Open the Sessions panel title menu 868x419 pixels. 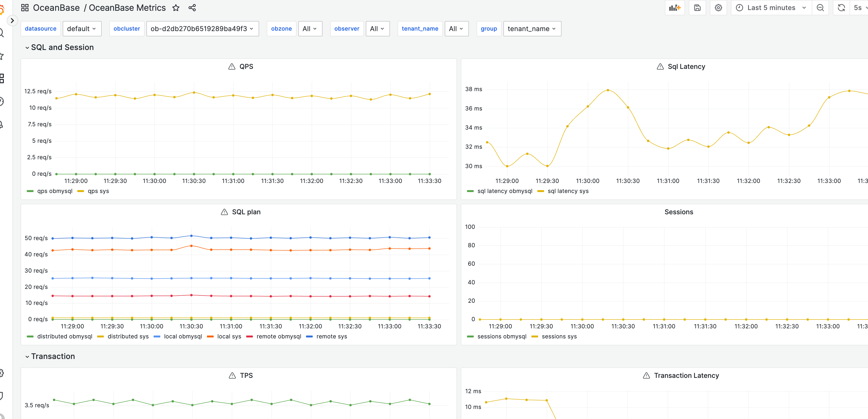click(x=679, y=212)
